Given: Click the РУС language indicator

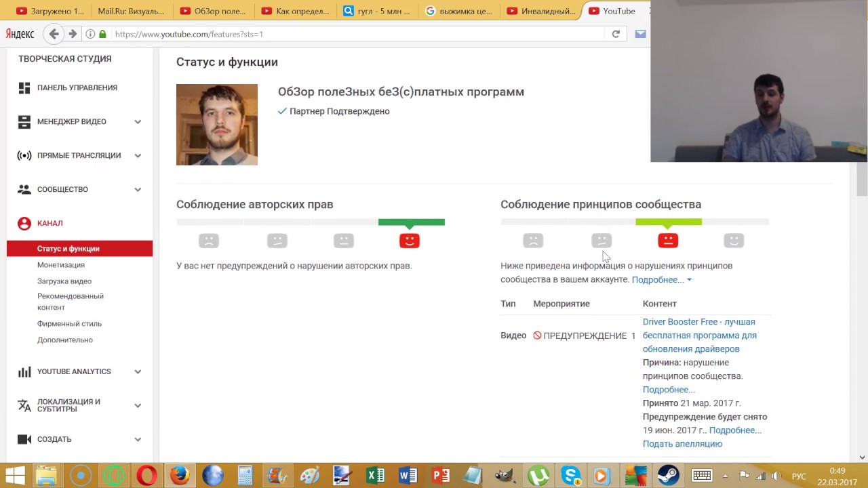Looking at the screenshot, I should coord(800,476).
